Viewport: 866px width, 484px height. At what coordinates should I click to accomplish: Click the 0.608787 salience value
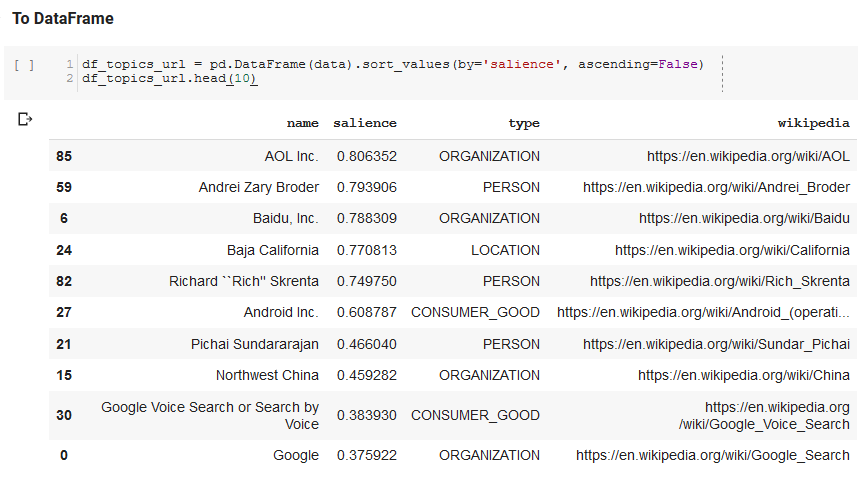tap(367, 312)
